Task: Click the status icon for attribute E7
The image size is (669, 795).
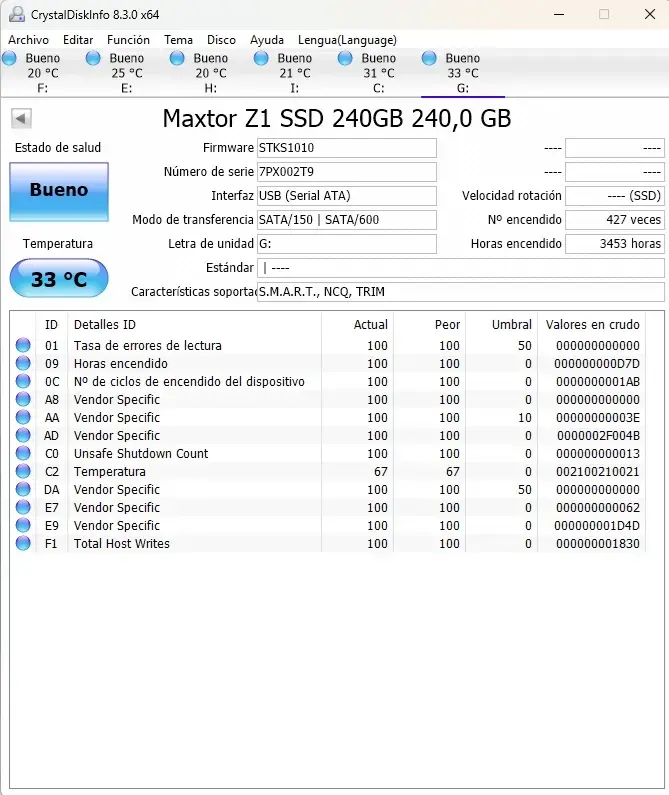Action: pyautogui.click(x=23, y=508)
